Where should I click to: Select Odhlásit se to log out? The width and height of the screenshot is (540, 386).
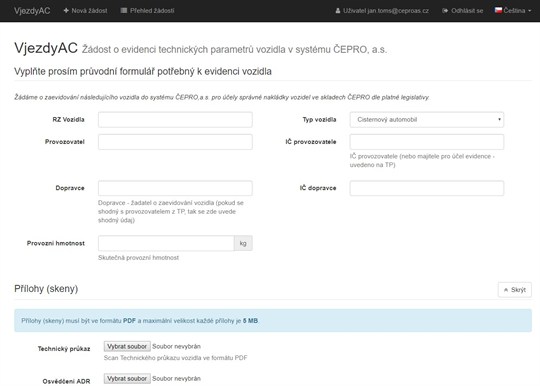point(463,11)
